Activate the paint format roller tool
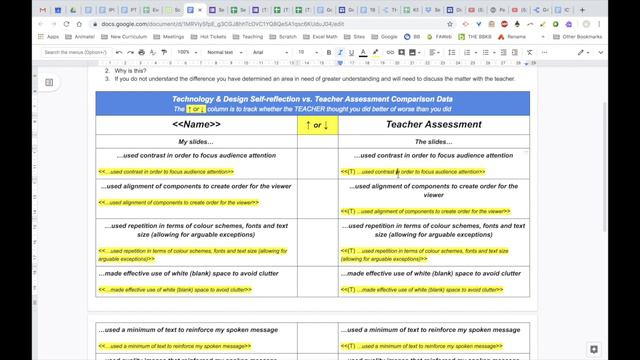 164,52
